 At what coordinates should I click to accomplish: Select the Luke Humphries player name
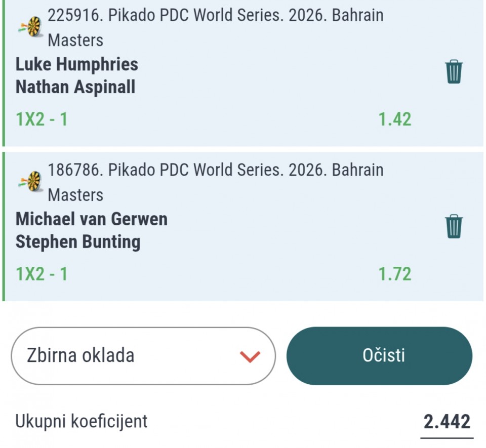pos(77,64)
